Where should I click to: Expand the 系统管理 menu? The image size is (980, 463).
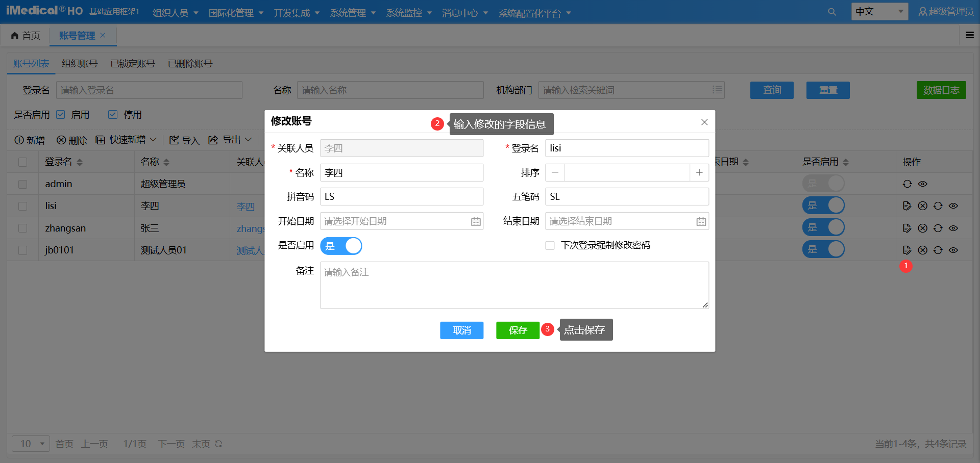coord(353,13)
